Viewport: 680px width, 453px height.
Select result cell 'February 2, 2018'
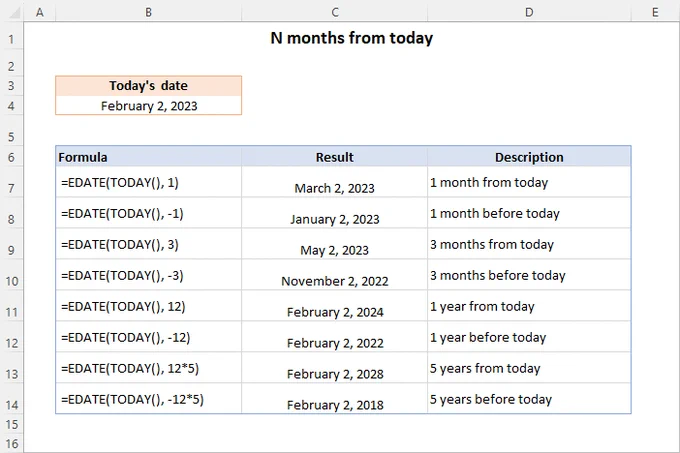click(x=334, y=400)
